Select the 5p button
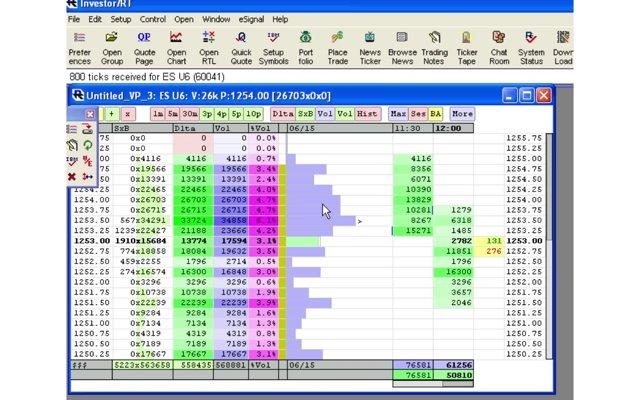The image size is (640, 400). coord(236,114)
